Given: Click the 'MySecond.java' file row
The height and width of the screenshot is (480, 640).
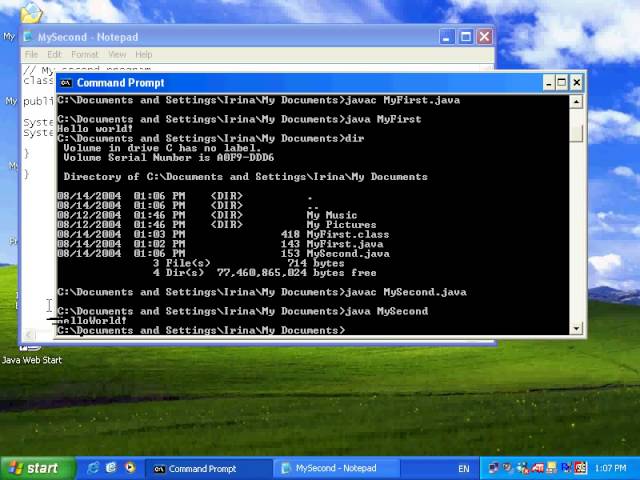Looking at the screenshot, I should pyautogui.click(x=223, y=253).
